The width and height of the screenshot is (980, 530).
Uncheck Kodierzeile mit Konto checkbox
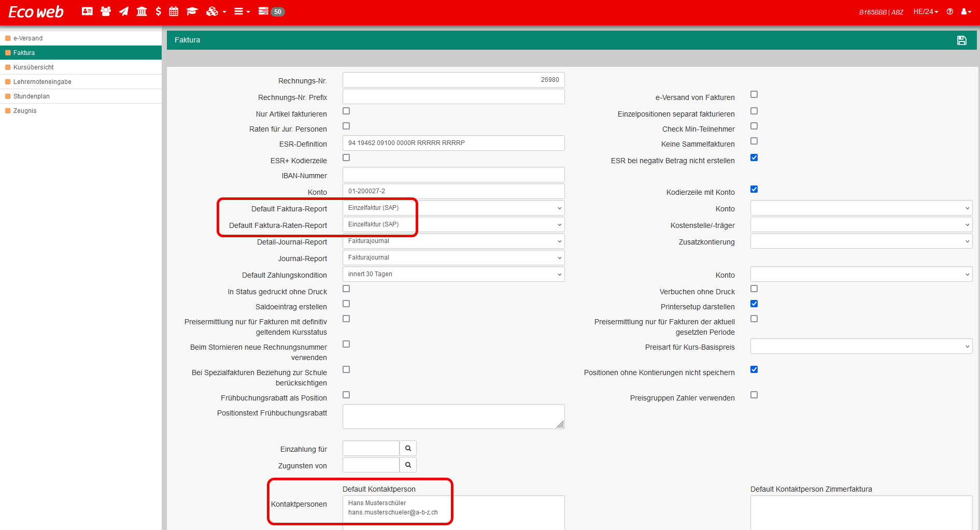pos(754,189)
